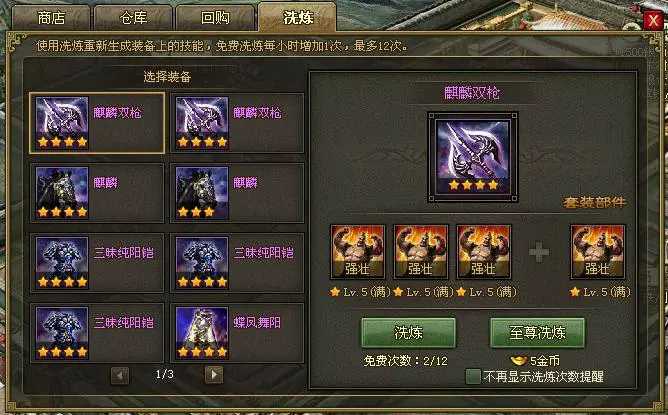Screen dimensions: 668x415
Task: Click the 至尊洗炼 button
Action: coord(538,333)
